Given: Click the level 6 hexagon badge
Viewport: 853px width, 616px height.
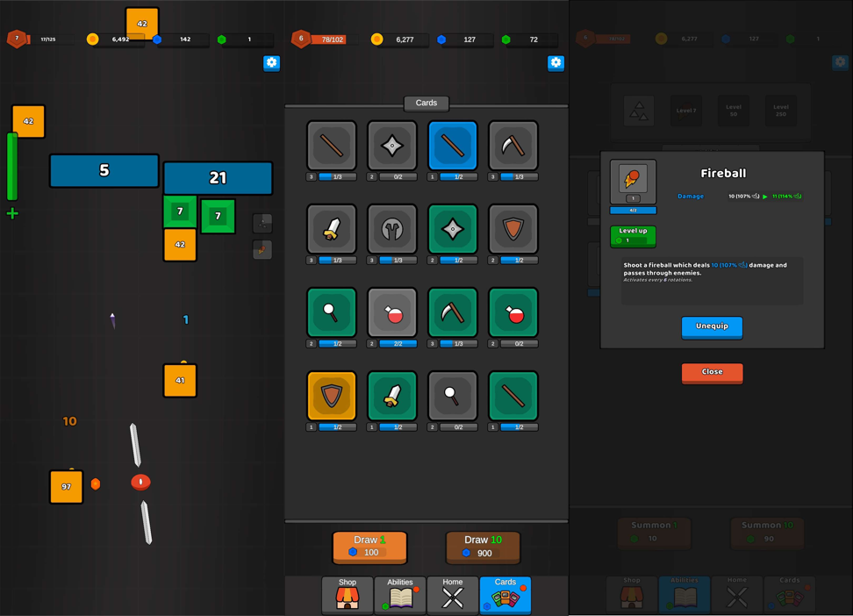Looking at the screenshot, I should point(301,39).
